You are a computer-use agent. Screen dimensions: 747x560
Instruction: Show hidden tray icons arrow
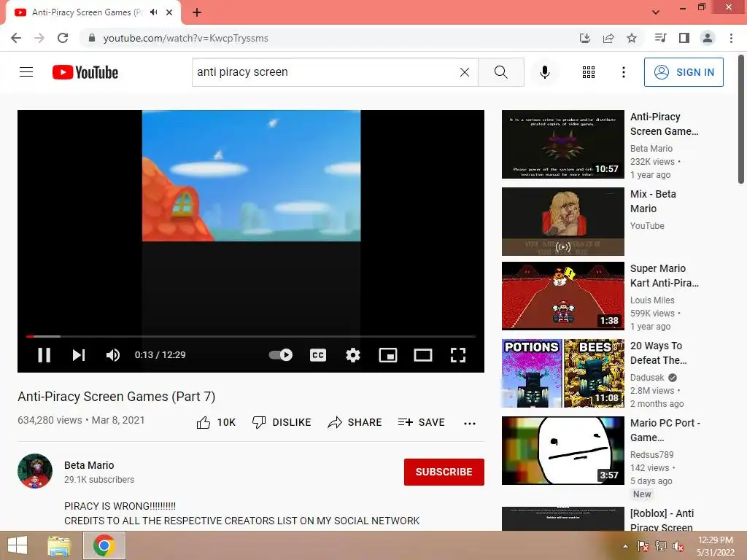625,546
